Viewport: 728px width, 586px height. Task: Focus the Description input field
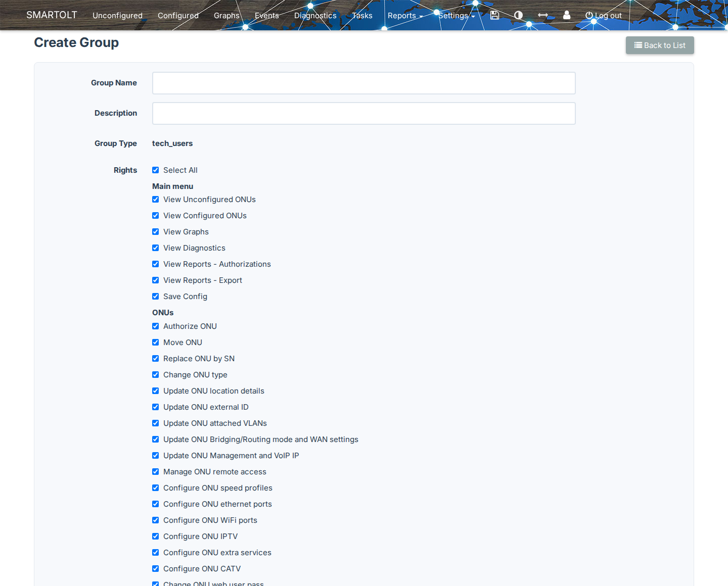coord(364,113)
